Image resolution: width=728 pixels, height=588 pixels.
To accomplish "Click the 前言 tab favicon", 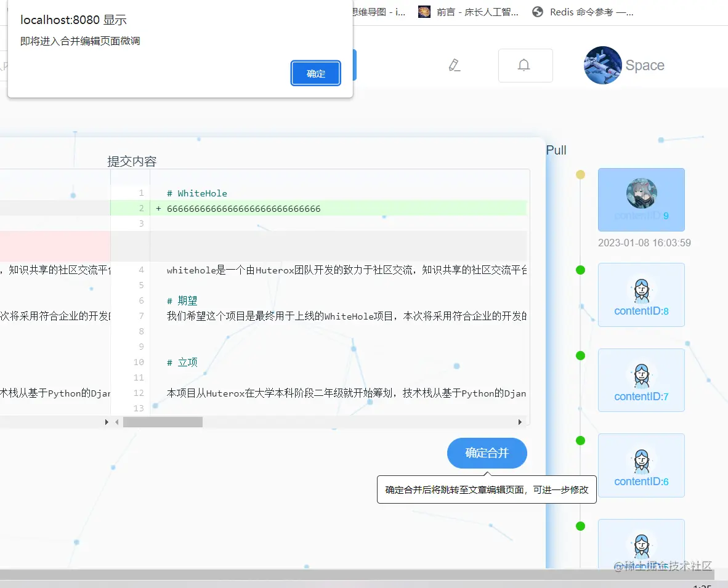I will pyautogui.click(x=424, y=10).
